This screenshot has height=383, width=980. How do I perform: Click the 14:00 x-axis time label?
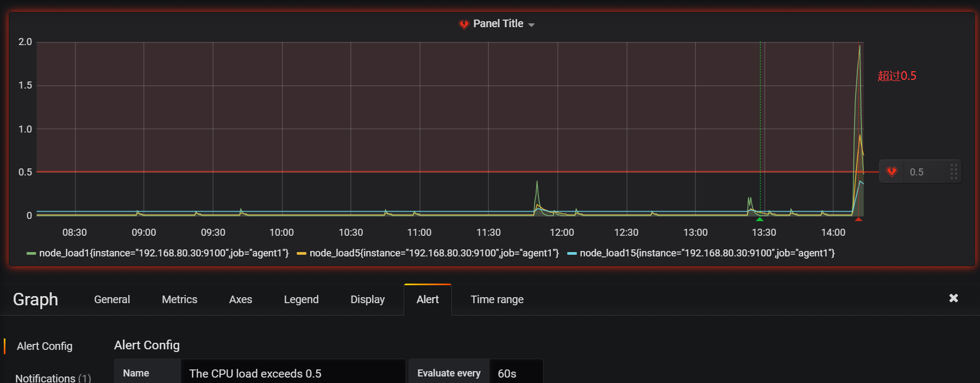(x=833, y=233)
